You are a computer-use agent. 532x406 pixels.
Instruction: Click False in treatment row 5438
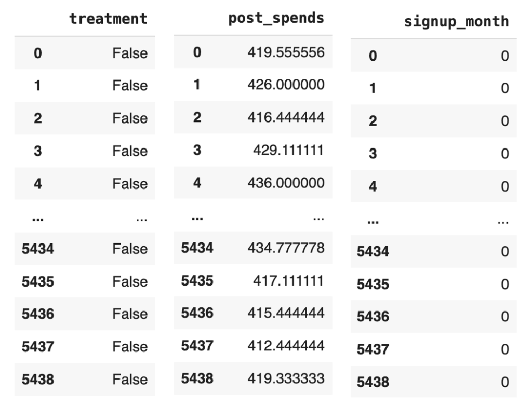pyautogui.click(x=130, y=380)
